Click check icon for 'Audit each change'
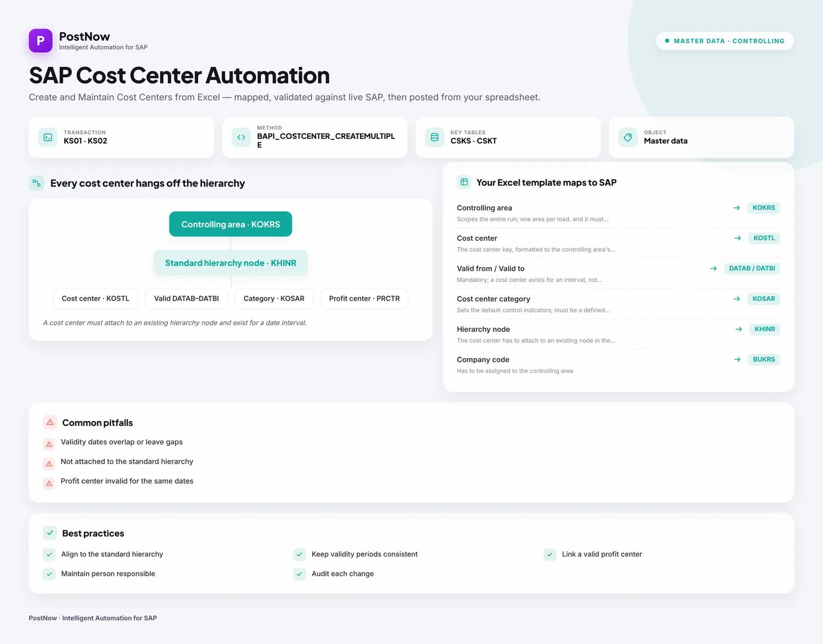Screen dimensions: 823x644 point(300,574)
